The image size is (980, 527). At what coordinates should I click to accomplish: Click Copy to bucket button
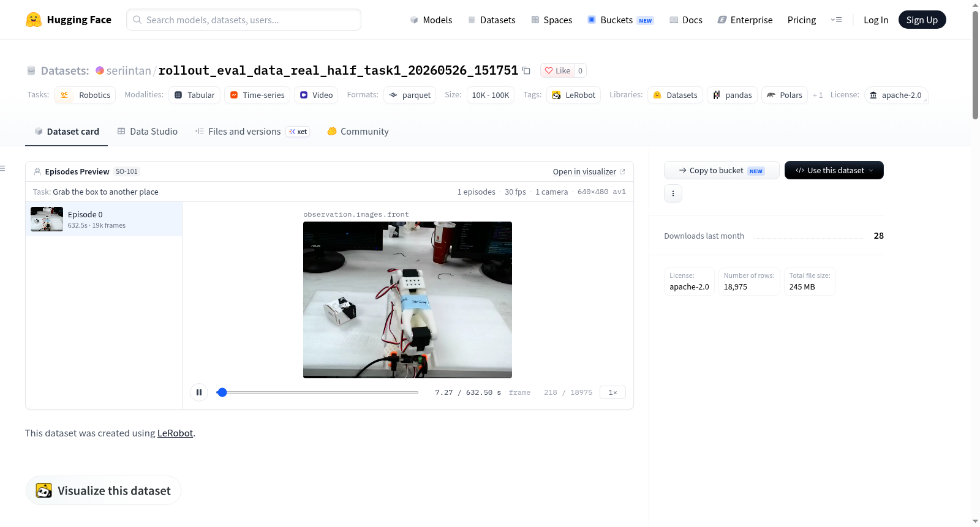click(x=722, y=170)
